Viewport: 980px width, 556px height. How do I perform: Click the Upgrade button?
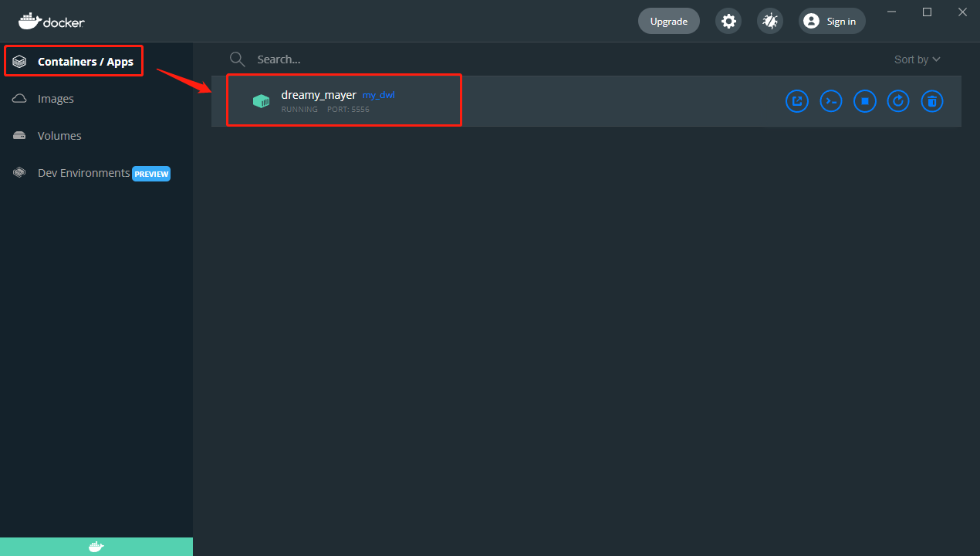pos(668,21)
